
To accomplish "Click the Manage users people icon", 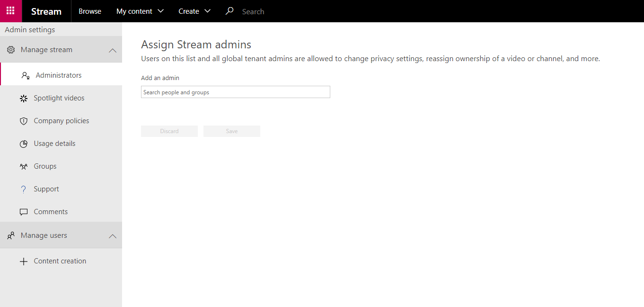I will click(x=11, y=235).
